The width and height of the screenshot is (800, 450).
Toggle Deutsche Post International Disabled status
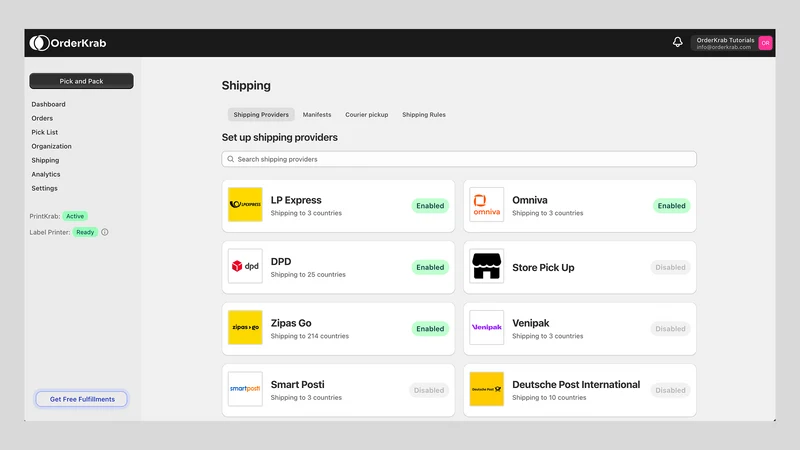tap(670, 390)
